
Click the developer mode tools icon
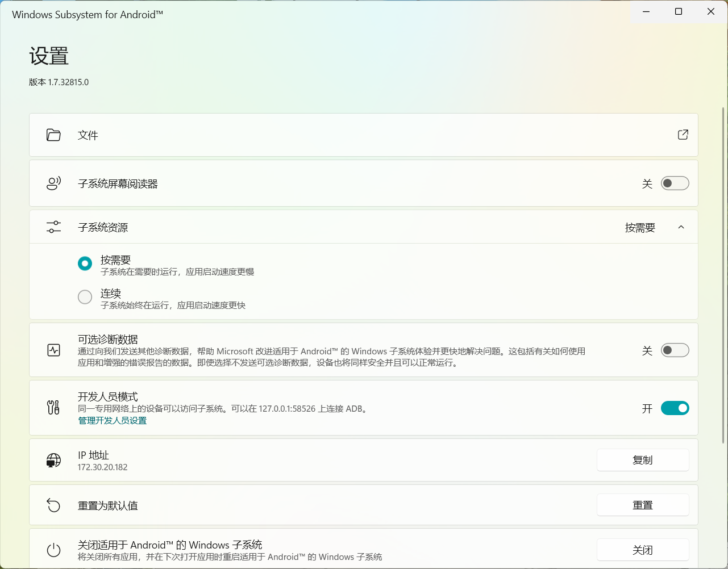(53, 407)
